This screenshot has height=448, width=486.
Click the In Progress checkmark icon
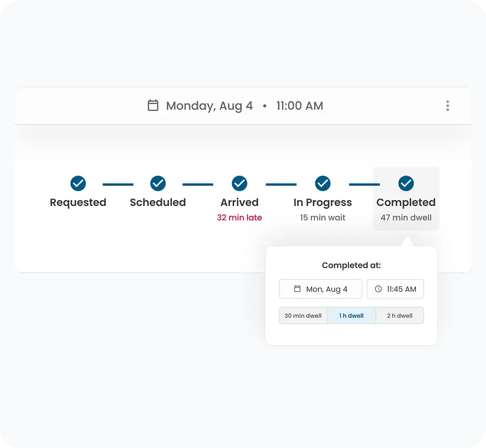click(323, 184)
